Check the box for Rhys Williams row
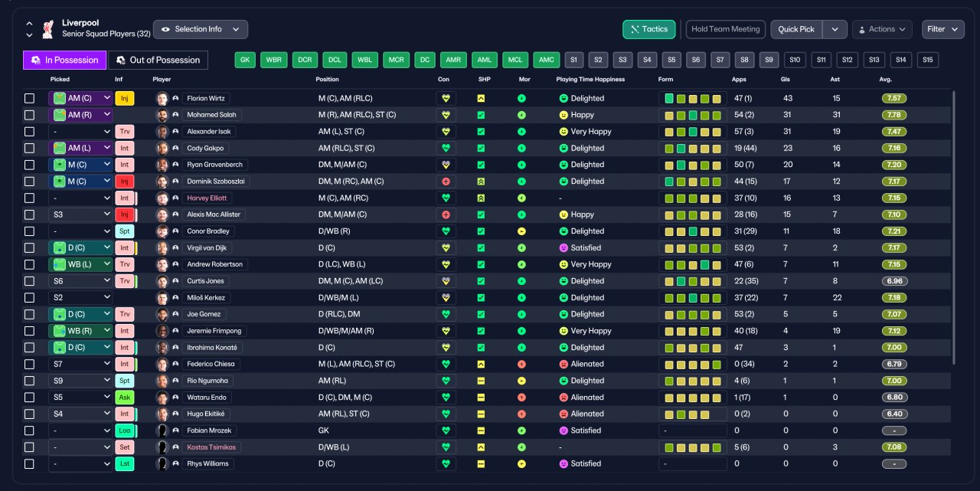 29,464
